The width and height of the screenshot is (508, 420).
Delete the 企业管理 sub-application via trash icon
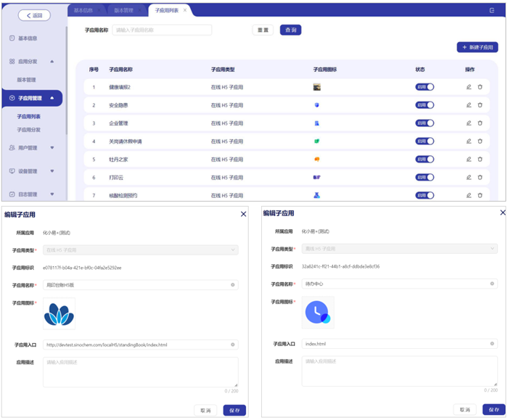480,123
